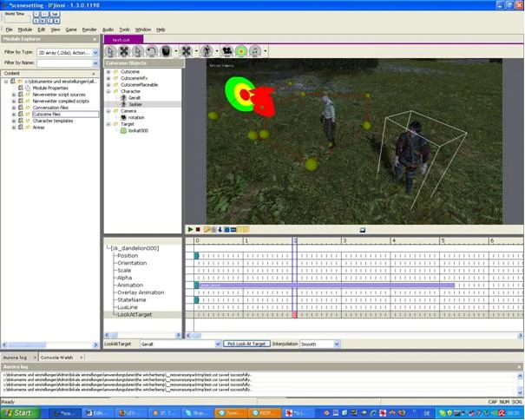Screen dimensions: 525x420
Task: Expand the Areas node in Module Explorer
Action: [x=14, y=128]
